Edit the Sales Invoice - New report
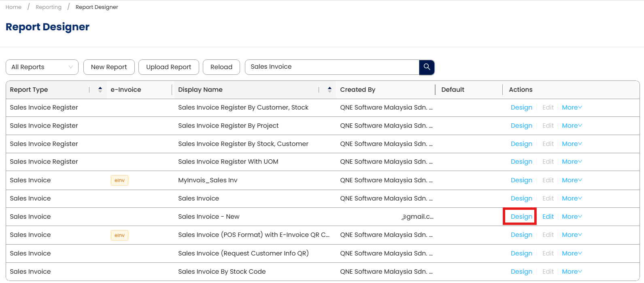Image resolution: width=644 pixels, height=283 pixels. 548,217
